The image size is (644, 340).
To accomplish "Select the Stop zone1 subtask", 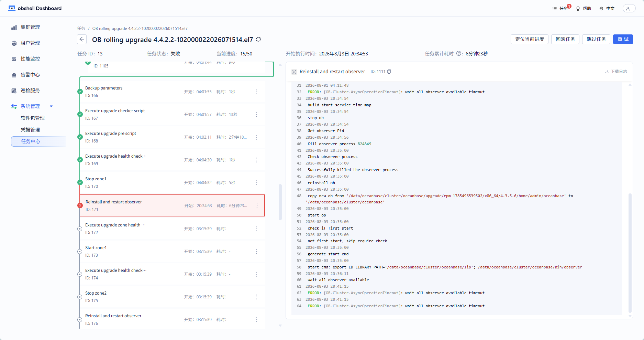I will click(173, 183).
